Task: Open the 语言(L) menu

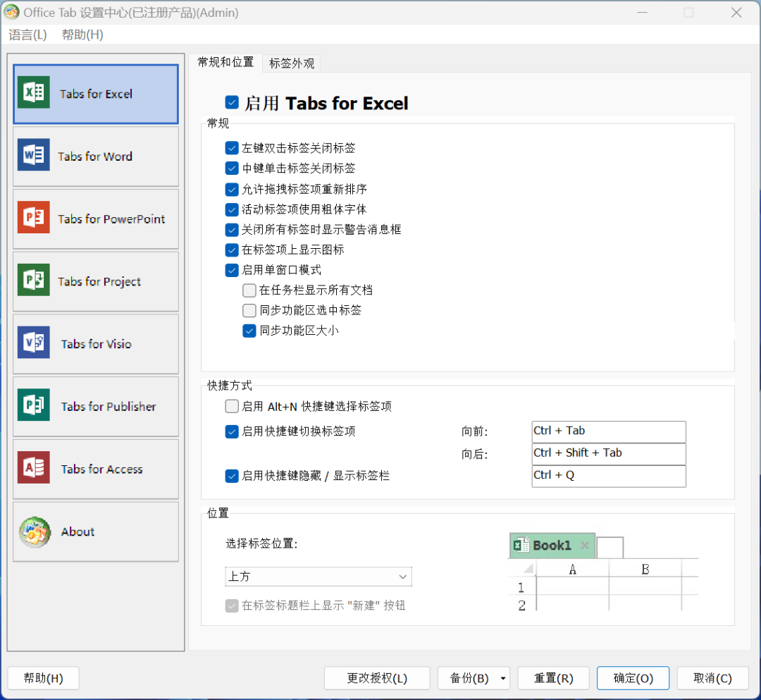Action: click(27, 35)
